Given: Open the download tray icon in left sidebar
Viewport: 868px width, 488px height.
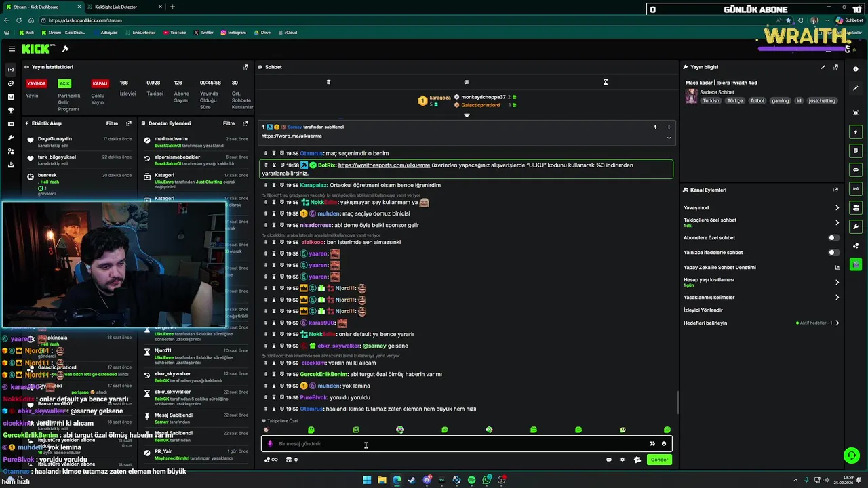Looking at the screenshot, I should [x=10, y=165].
